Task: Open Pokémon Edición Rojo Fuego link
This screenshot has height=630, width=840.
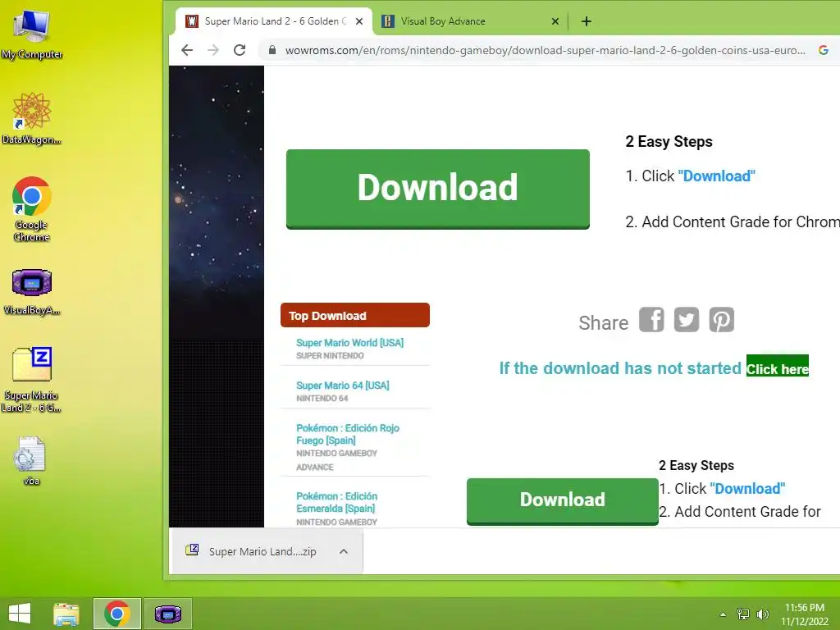Action: pos(348,435)
